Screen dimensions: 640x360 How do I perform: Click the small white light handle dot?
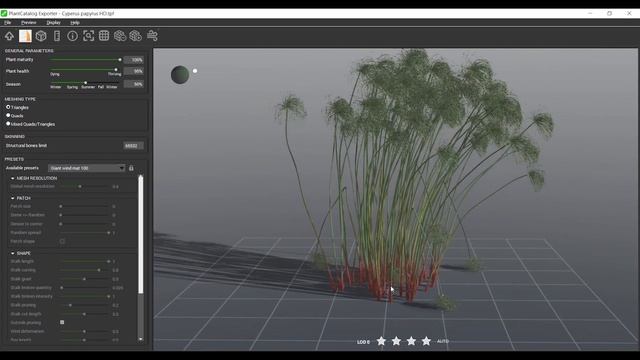coord(195,71)
